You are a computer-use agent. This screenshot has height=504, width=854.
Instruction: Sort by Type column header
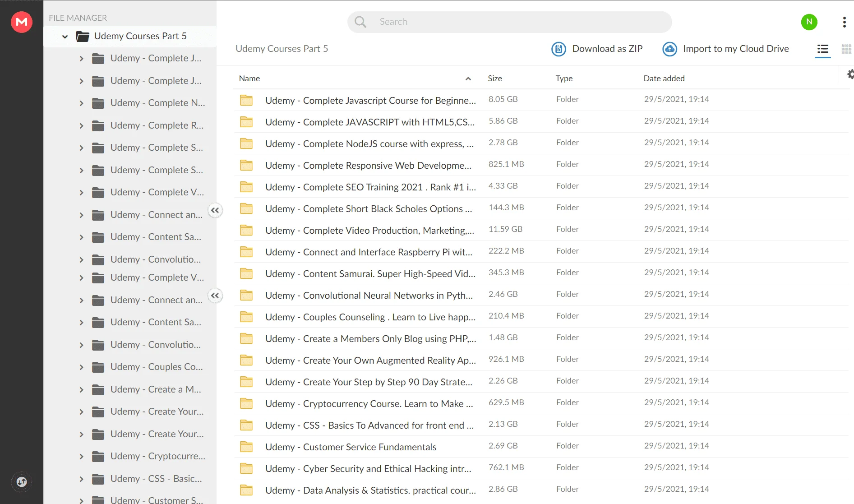[x=564, y=79]
